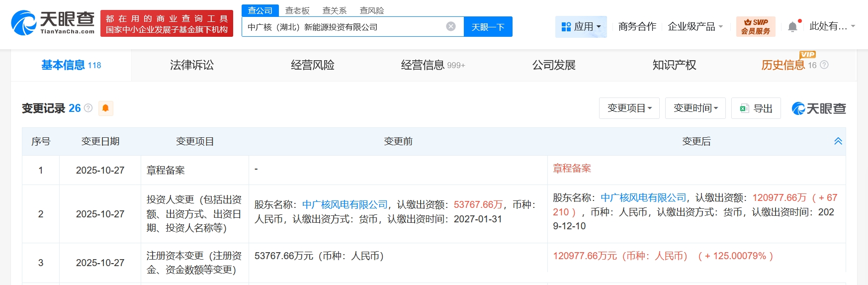The image size is (868, 285).
Task: Expand the 企业级产品 menu
Action: 694,27
